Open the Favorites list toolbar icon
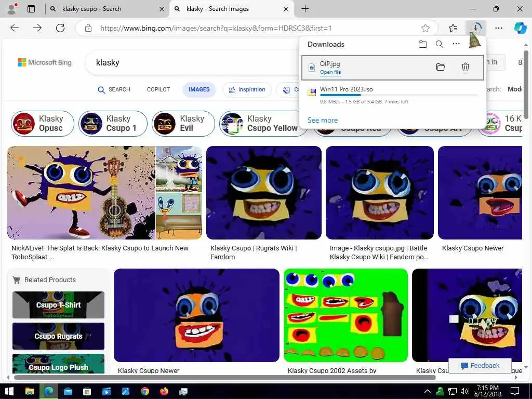Image resolution: width=532 pixels, height=399 pixels. [x=453, y=28]
